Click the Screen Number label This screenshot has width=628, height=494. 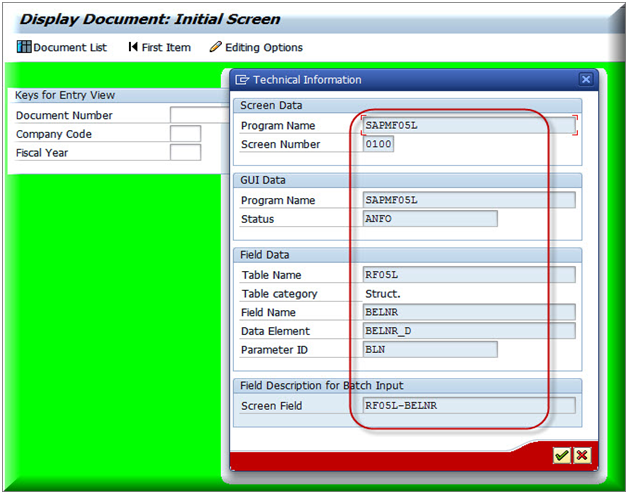280,144
